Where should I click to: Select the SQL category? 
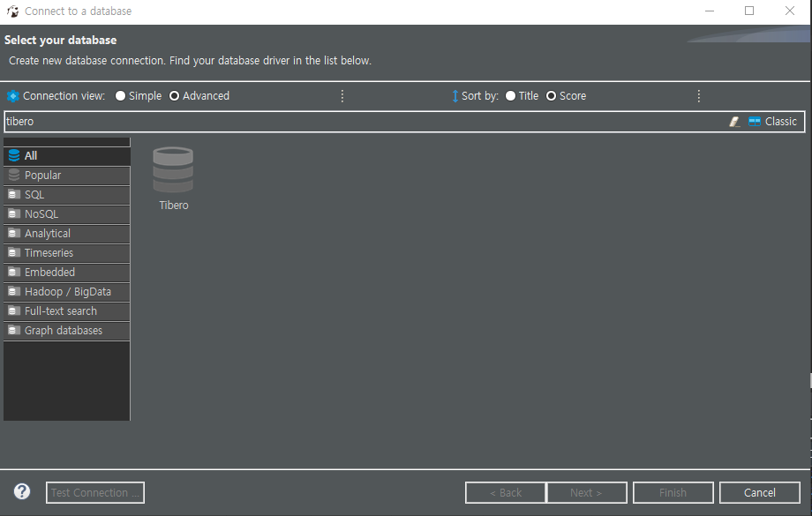(x=67, y=195)
